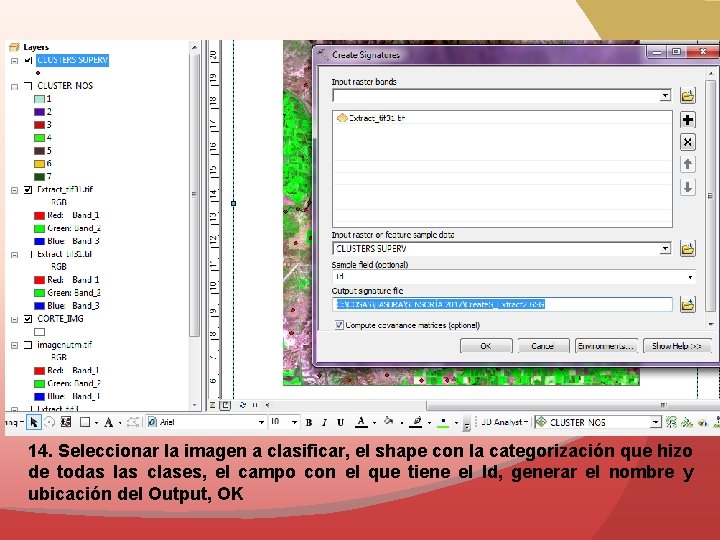Image resolution: width=720 pixels, height=540 pixels.
Task: Select the rectangle drawing tool
Action: point(85,422)
